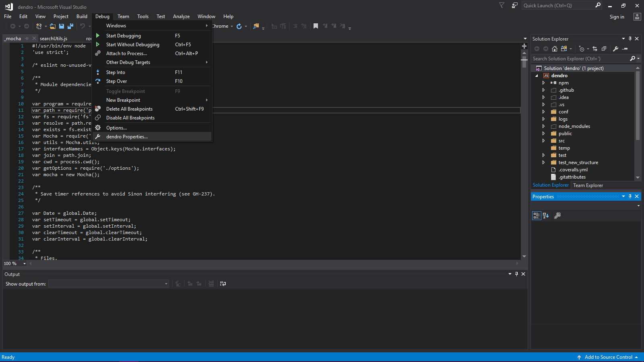Click the Refresh browser icon next to Chrome

239,26
